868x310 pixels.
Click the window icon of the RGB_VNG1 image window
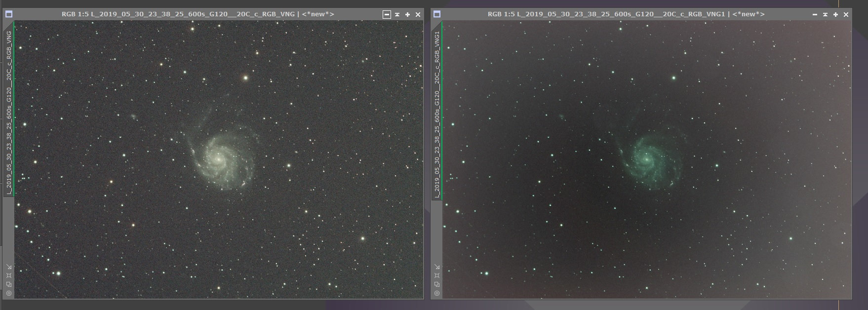(x=436, y=14)
